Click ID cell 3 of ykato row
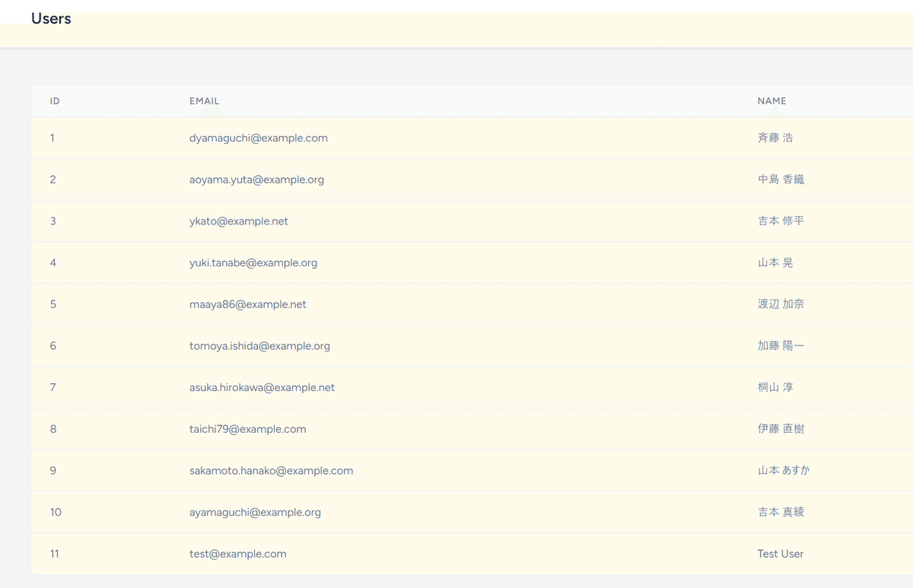This screenshot has height=588, width=913. 53,221
